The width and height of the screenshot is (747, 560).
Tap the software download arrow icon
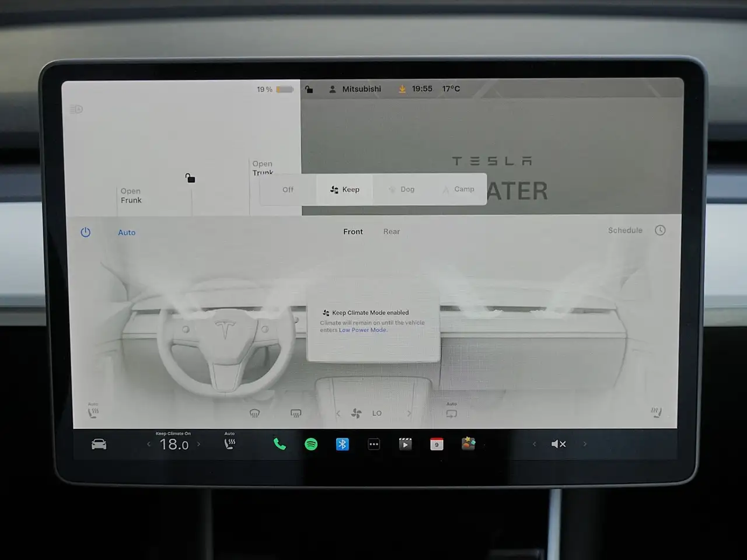[x=402, y=89]
